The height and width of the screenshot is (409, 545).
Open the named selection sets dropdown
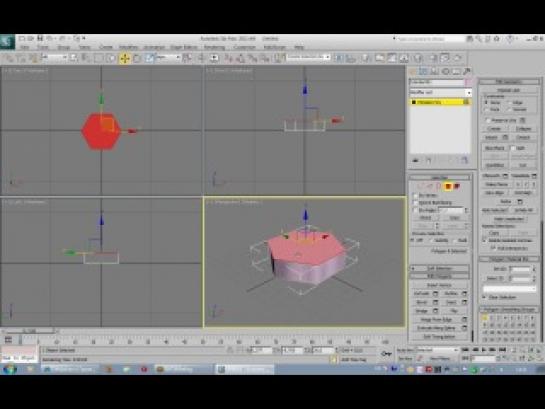click(x=307, y=58)
